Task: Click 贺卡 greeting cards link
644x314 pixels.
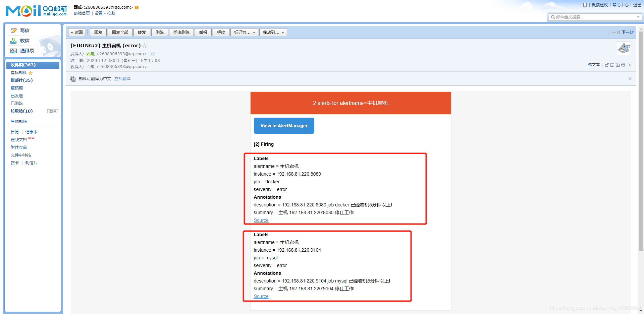Action: [x=15, y=163]
